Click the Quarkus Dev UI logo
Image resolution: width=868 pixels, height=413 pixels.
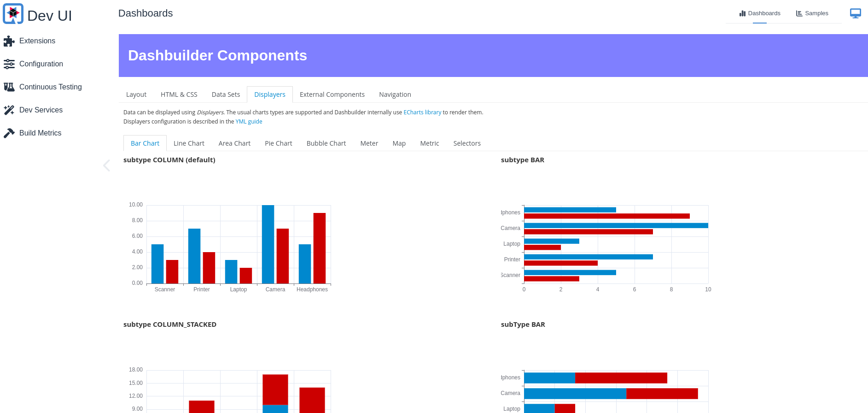click(x=13, y=14)
